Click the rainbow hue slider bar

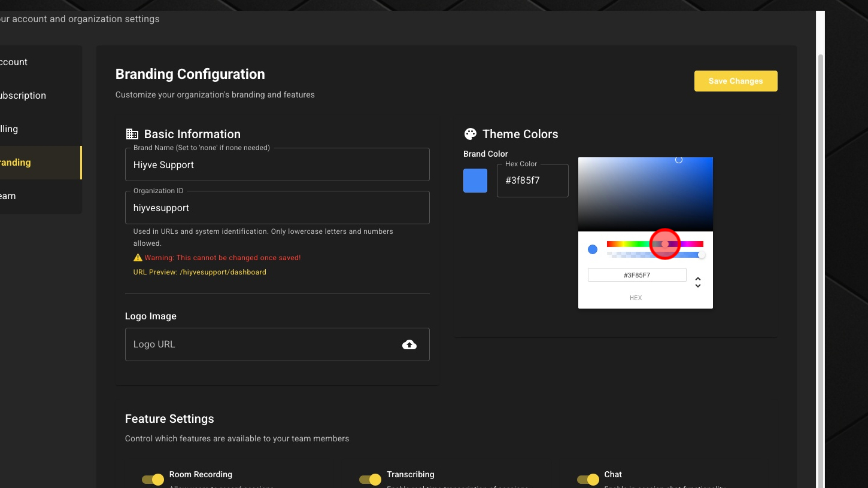629,244
